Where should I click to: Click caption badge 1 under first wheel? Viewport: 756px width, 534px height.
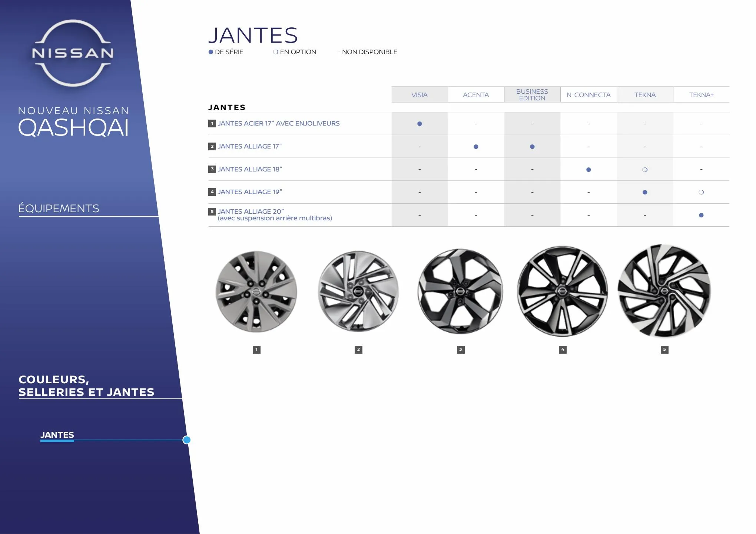pos(256,350)
